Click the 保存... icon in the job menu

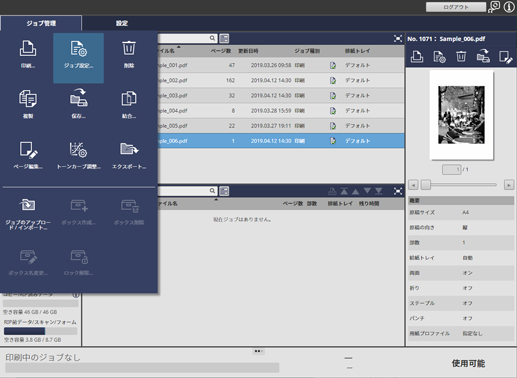(x=78, y=98)
